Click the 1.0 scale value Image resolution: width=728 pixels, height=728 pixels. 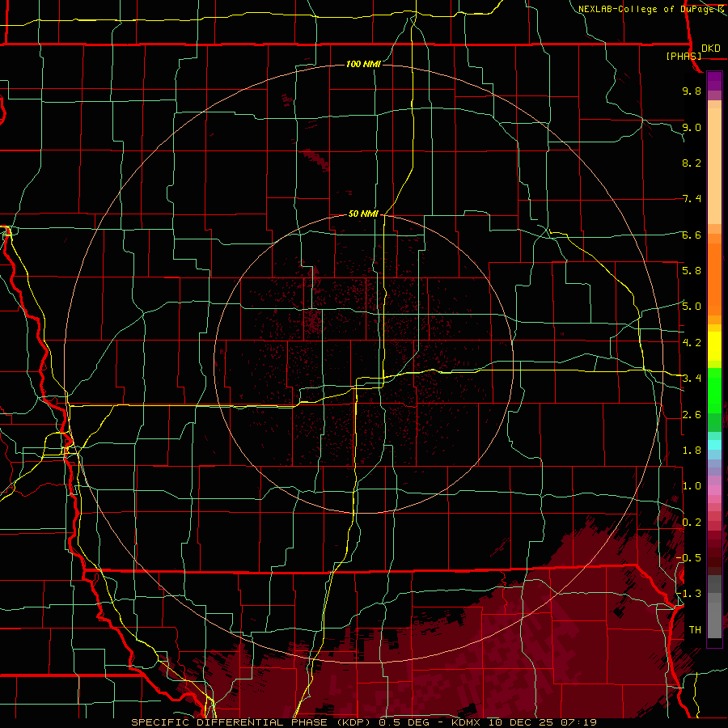click(692, 486)
